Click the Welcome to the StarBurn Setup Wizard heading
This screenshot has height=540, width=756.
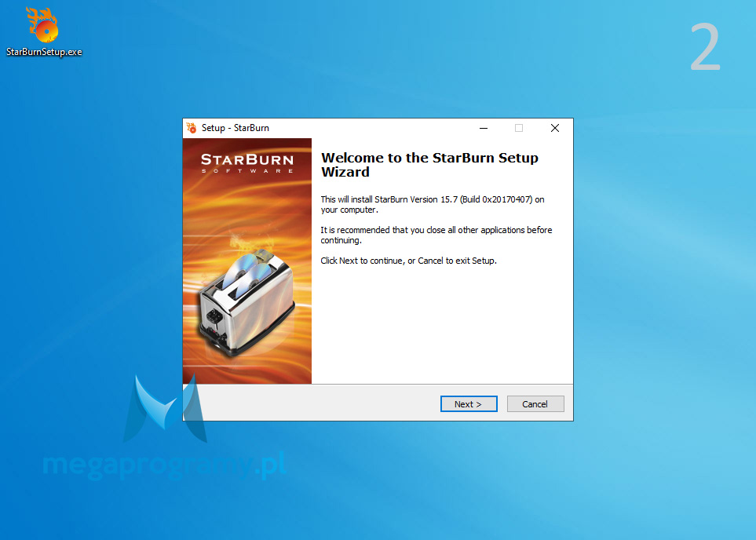pos(429,165)
